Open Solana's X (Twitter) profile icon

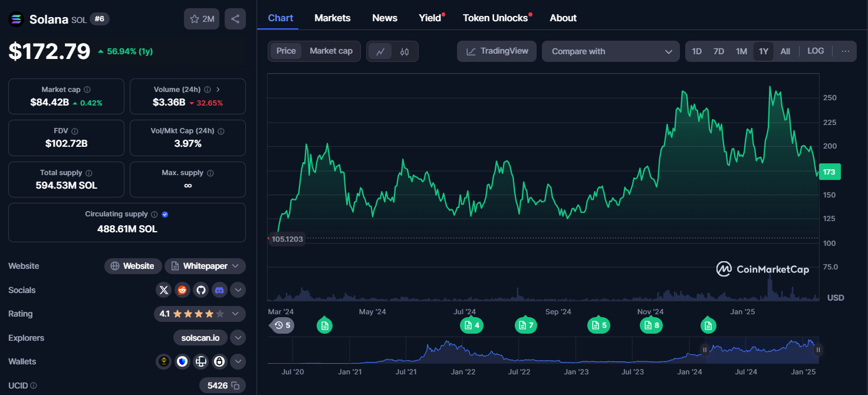click(x=164, y=290)
